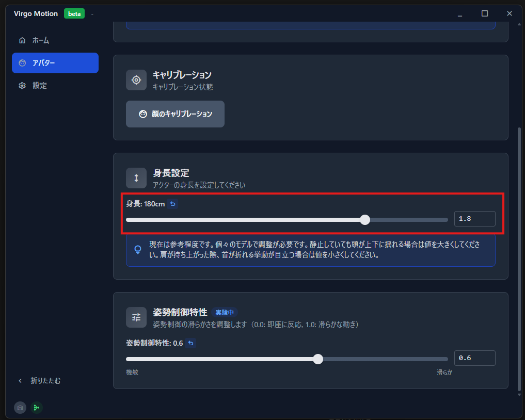
Task: Reset 姿勢制御特性 with its undo arrow icon
Action: 190,343
